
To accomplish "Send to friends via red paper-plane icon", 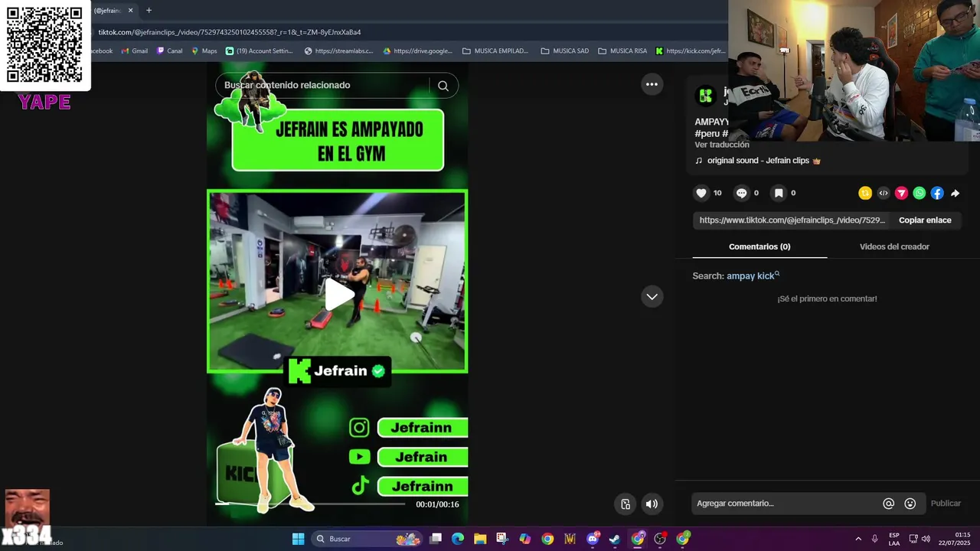I will point(902,193).
